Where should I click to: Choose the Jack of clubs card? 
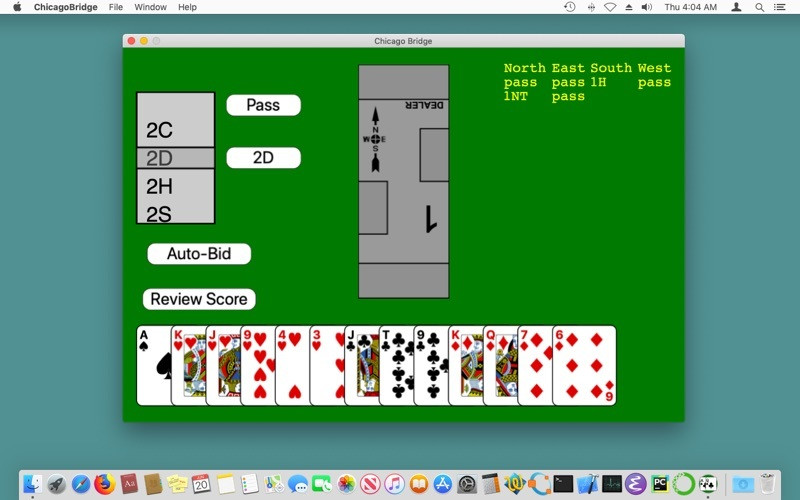(362, 365)
